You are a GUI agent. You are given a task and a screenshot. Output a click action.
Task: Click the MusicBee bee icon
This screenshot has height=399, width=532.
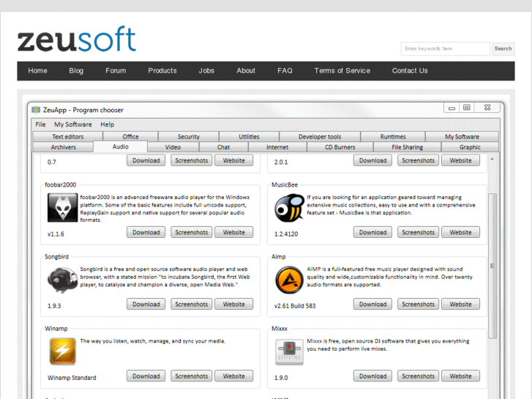(289, 207)
